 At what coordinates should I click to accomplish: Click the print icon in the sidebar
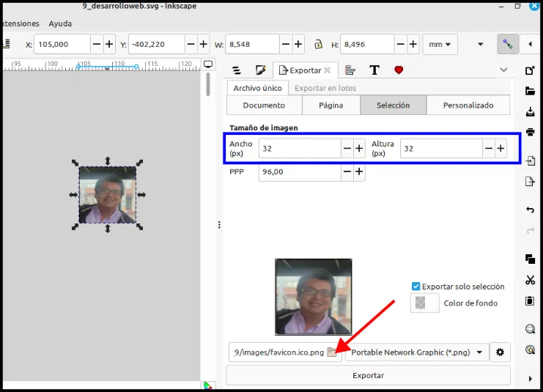pyautogui.click(x=530, y=132)
